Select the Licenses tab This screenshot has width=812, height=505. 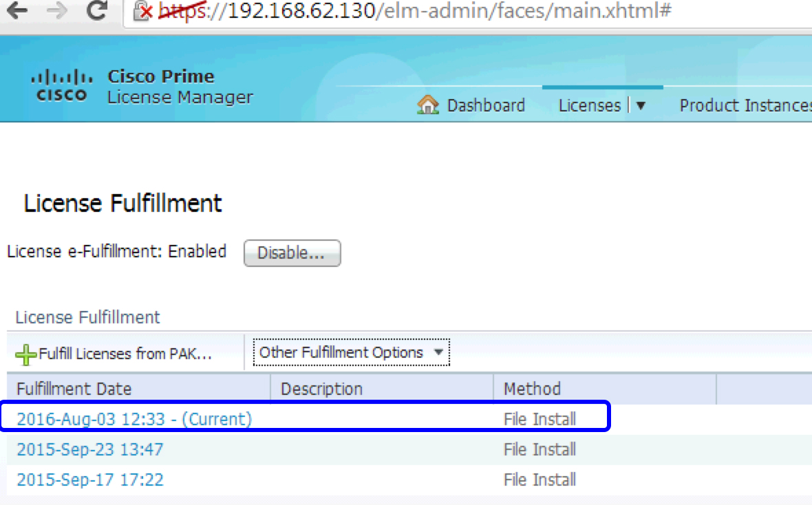(x=590, y=105)
